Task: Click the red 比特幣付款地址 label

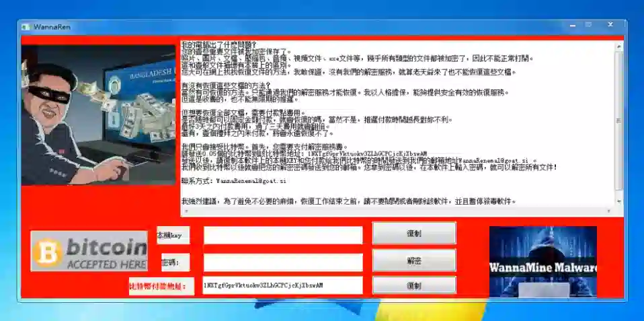Action: pyautogui.click(x=161, y=285)
